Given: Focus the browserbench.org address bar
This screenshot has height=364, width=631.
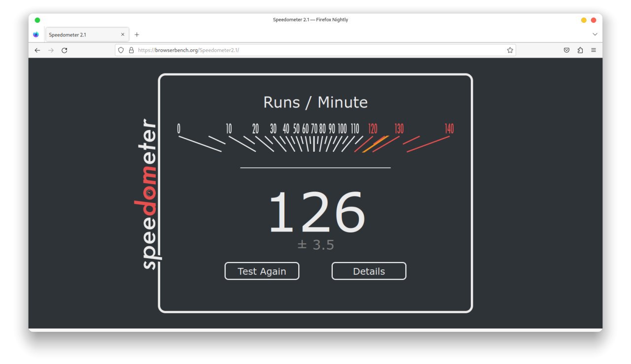Looking at the screenshot, I should [315, 50].
